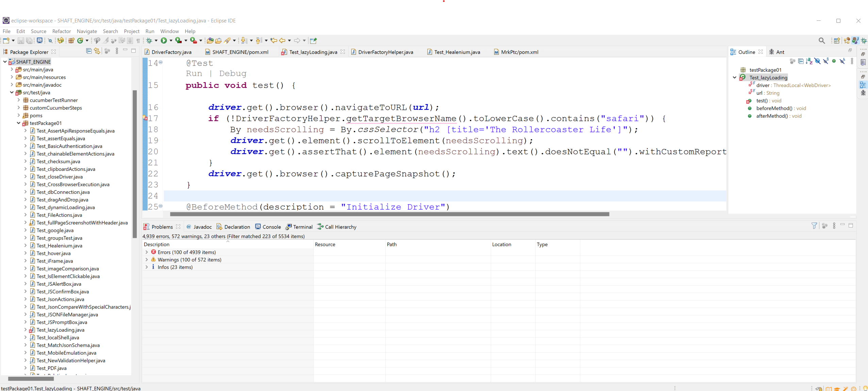Sort Problems by the Description column header
Image resolution: width=868 pixels, height=391 pixels.
228,244
